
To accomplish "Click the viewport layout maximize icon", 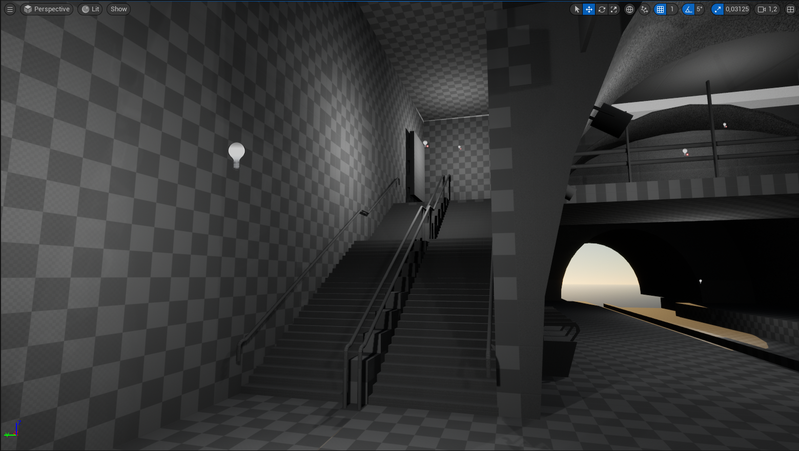I will click(790, 9).
